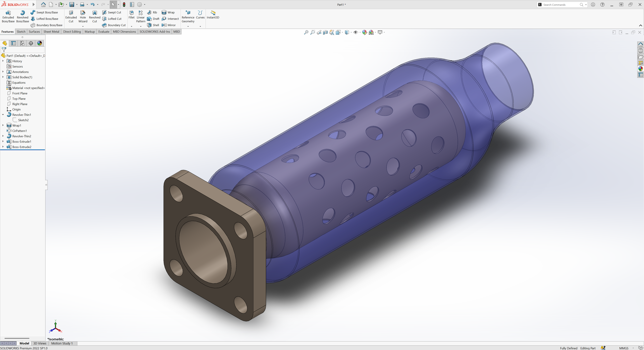Screen dimensions: 644x350
Task: Click the Fillet tool icon
Action: point(131,14)
